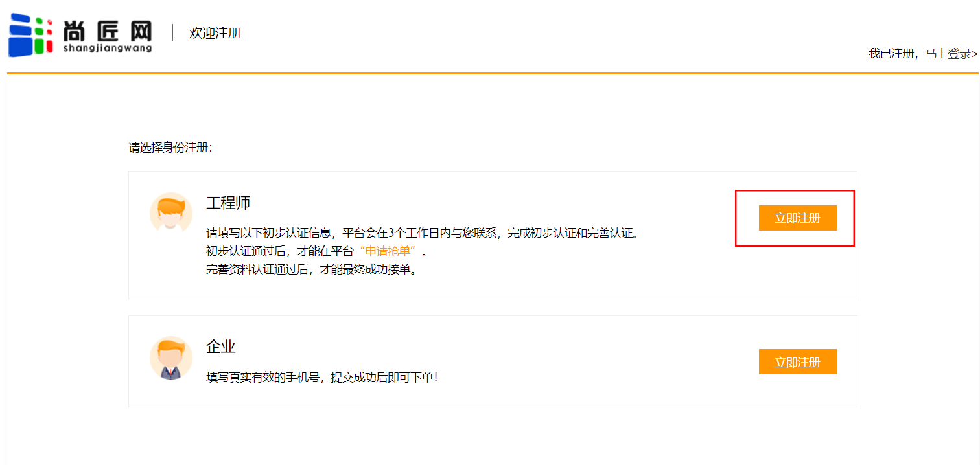Click the 请选择身份注册 label
The image size is (980, 465).
(170, 148)
